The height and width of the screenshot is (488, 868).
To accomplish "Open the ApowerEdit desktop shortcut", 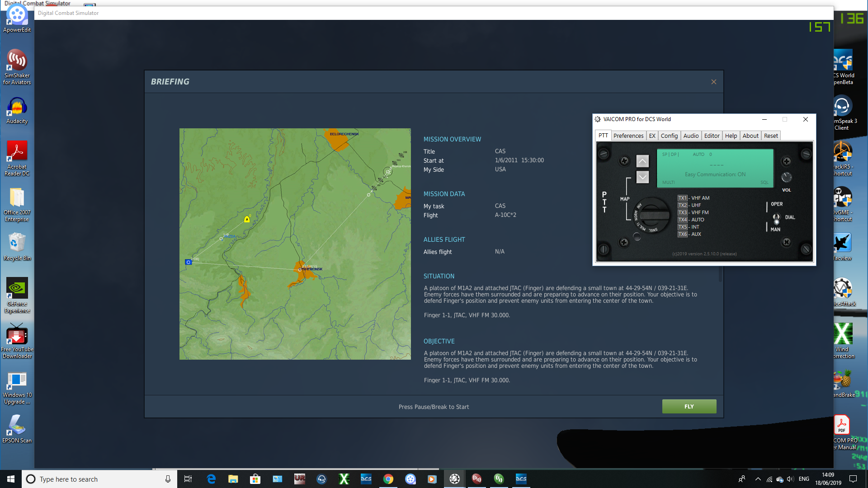I will pyautogui.click(x=17, y=19).
